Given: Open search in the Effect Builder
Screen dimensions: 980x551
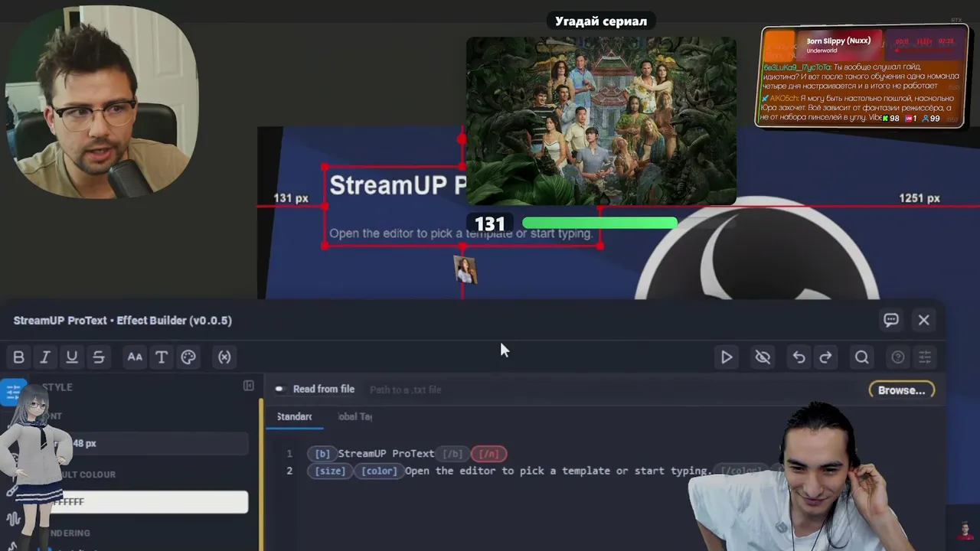Looking at the screenshot, I should (861, 357).
